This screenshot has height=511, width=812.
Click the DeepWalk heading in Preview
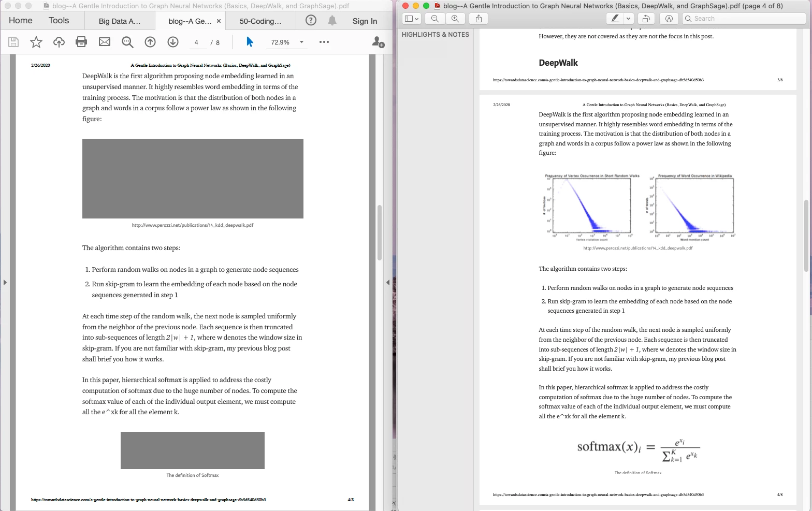pyautogui.click(x=558, y=63)
